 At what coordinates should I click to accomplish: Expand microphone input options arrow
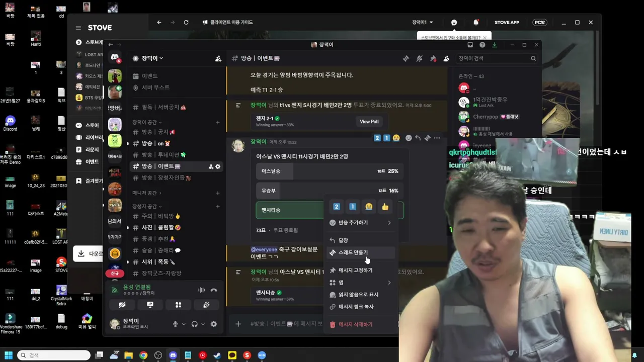coord(184,324)
